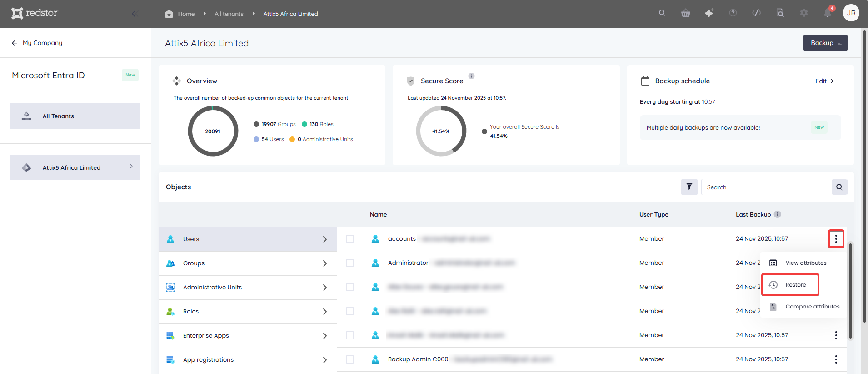Click the New badge beside Microsoft Entra ID
Image resolution: width=868 pixels, height=374 pixels.
coord(130,75)
